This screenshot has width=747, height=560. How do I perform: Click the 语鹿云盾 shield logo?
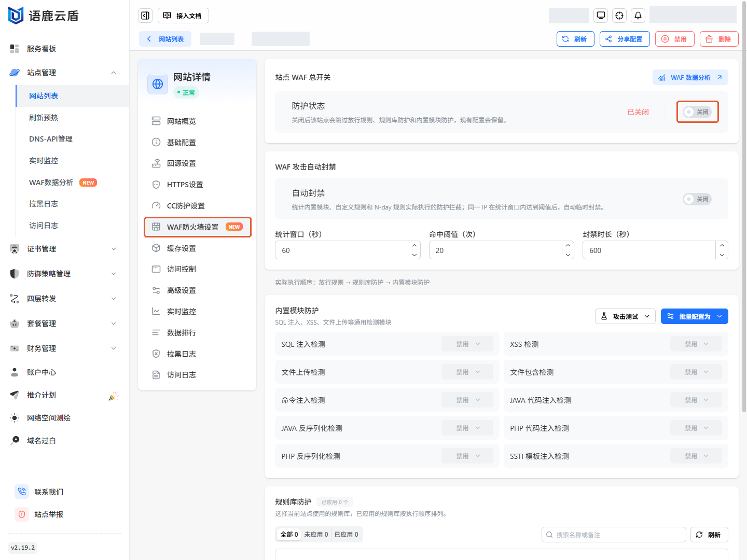tap(16, 16)
